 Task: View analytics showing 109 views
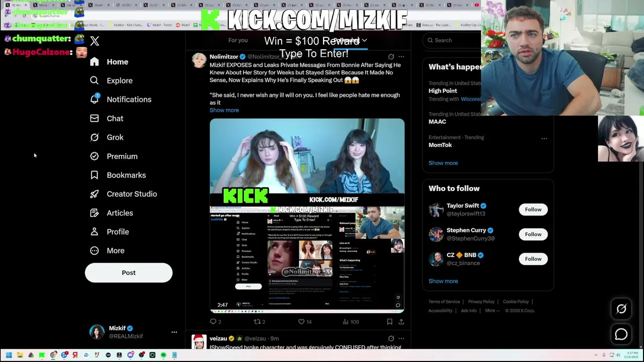tap(350, 322)
